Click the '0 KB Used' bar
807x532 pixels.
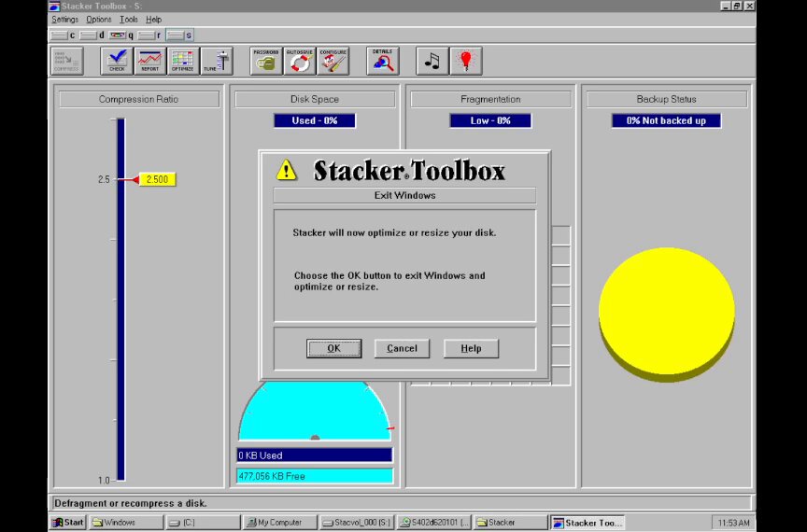(315, 455)
